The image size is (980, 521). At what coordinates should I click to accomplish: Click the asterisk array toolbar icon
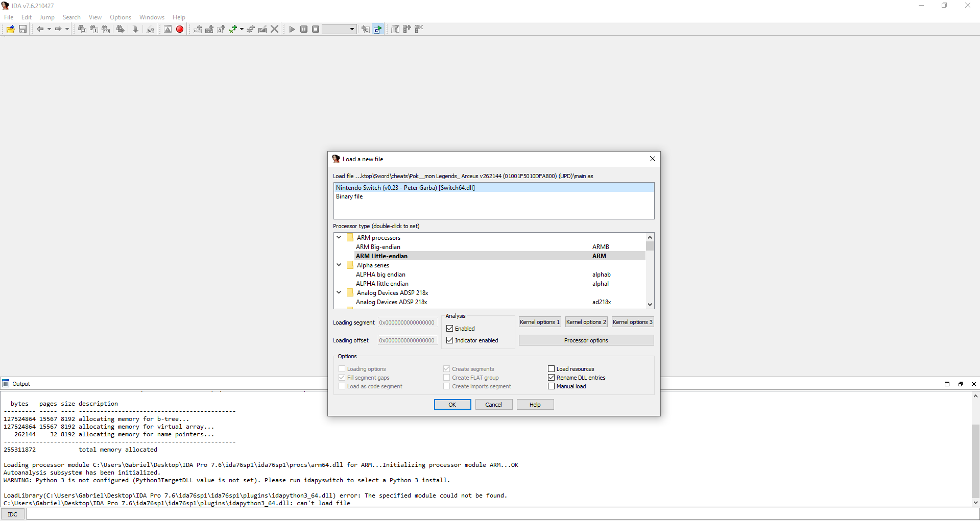(x=251, y=29)
